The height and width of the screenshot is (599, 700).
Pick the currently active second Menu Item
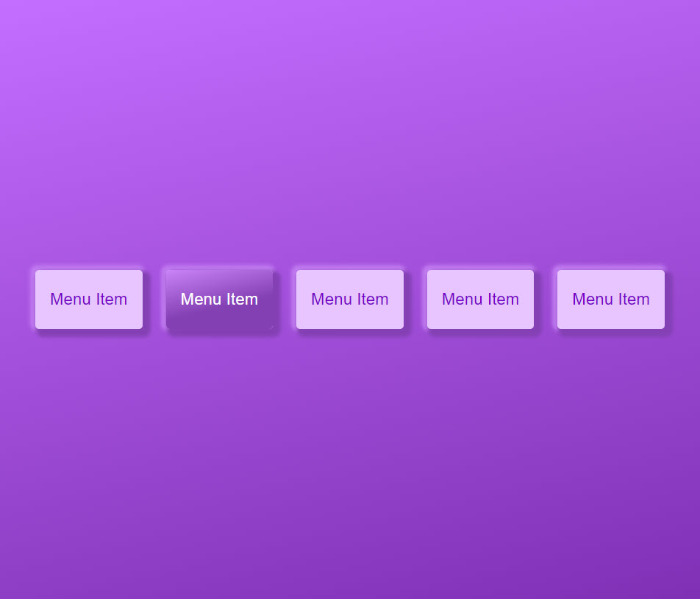219,299
